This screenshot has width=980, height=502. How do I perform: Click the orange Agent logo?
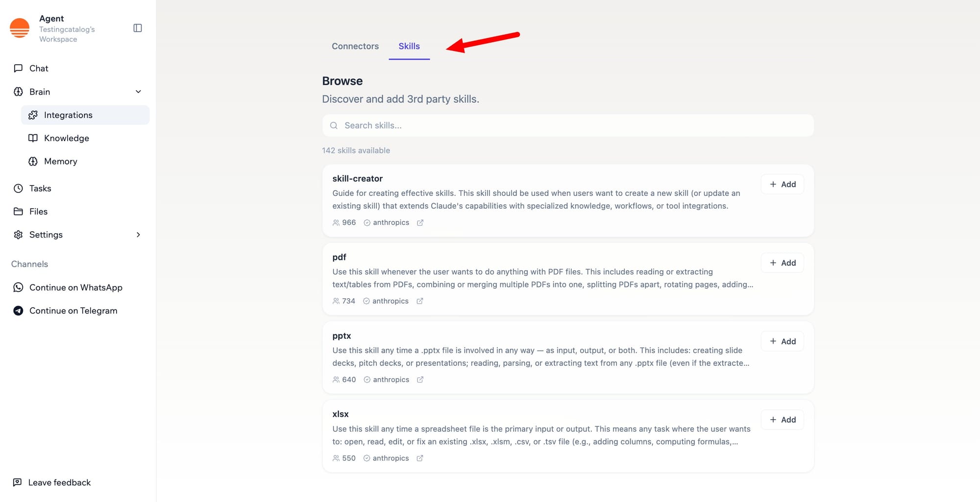click(x=20, y=28)
